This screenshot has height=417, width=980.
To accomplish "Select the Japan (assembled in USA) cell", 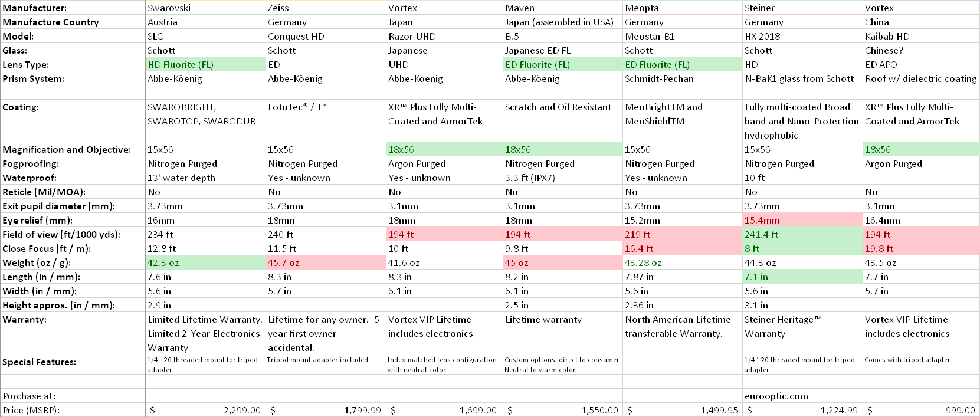I will click(x=563, y=22).
